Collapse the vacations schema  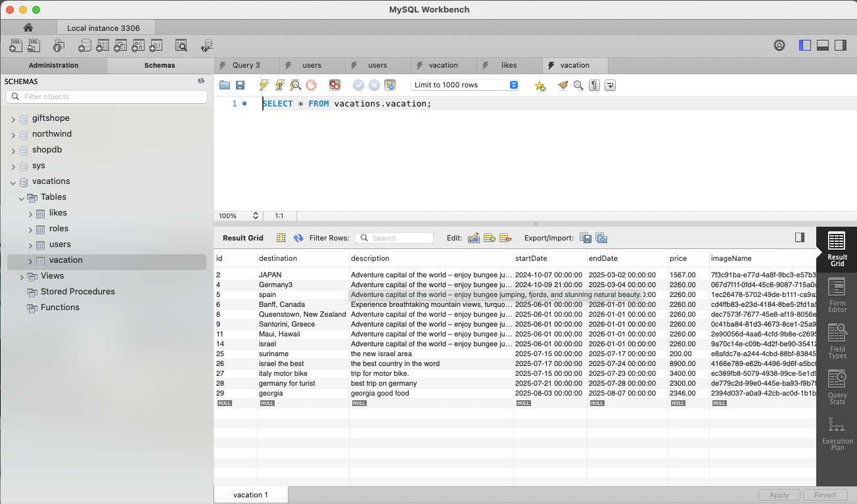[13, 182]
